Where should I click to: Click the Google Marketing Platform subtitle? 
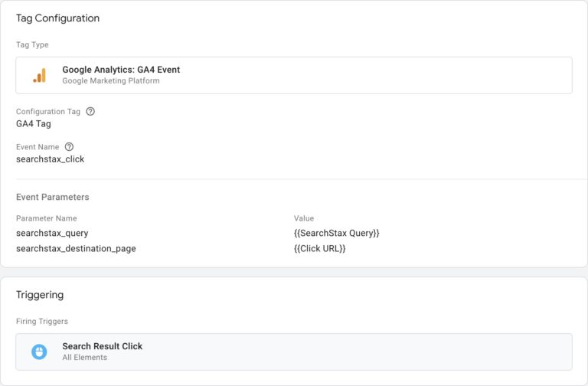point(111,80)
